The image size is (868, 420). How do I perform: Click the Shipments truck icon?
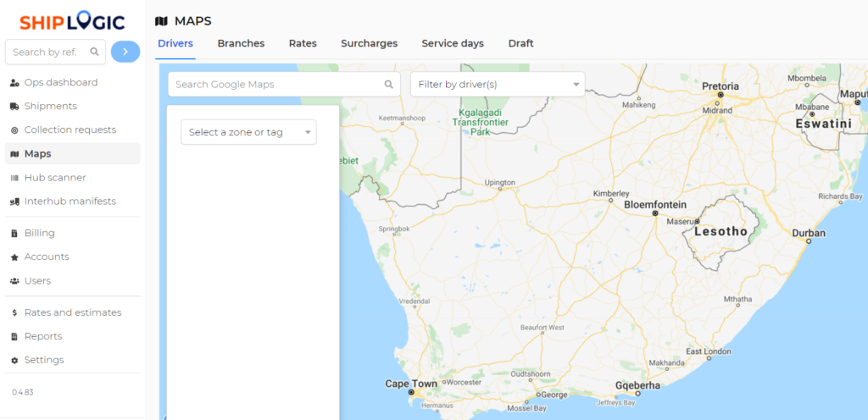click(x=14, y=107)
